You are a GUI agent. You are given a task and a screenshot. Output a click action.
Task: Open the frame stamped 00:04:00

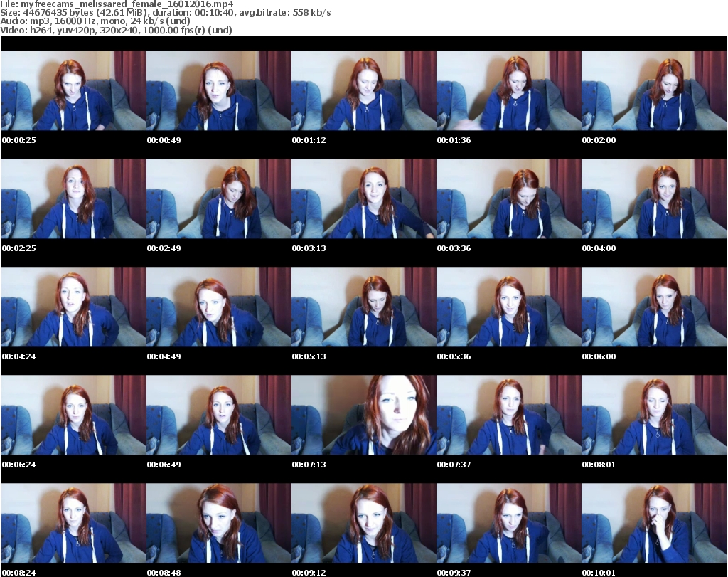(x=654, y=198)
